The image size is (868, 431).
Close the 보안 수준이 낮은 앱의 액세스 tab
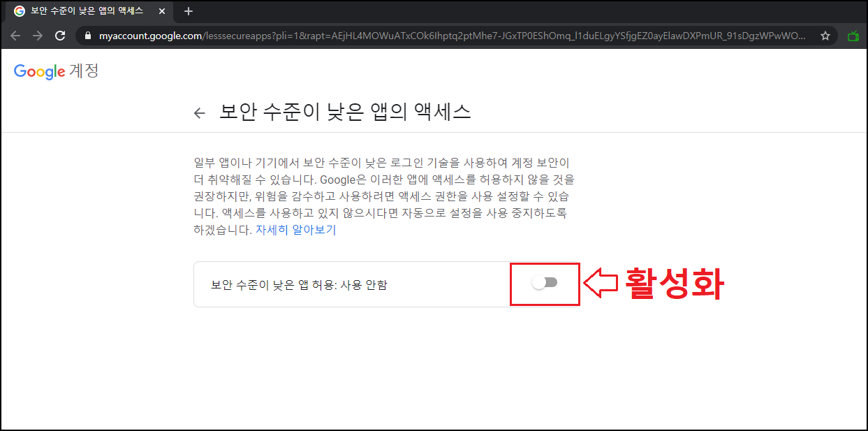click(162, 11)
